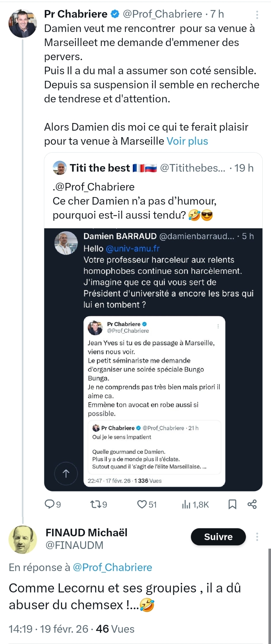Open more options for Pr Chabriere tweet
The image size is (271, 644).
pyautogui.click(x=257, y=14)
